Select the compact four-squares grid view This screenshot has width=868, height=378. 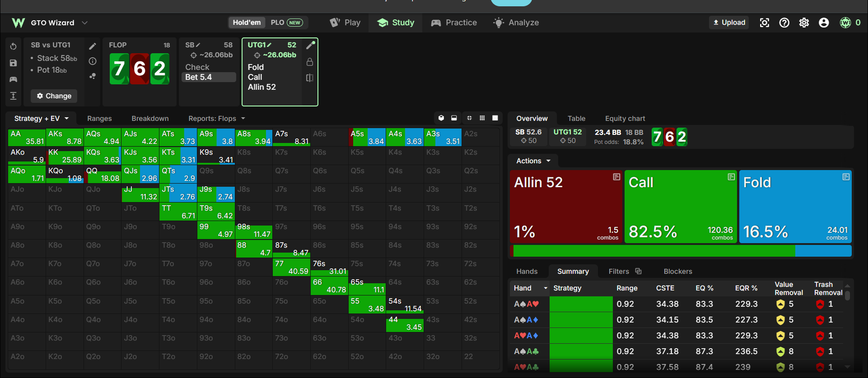point(469,118)
